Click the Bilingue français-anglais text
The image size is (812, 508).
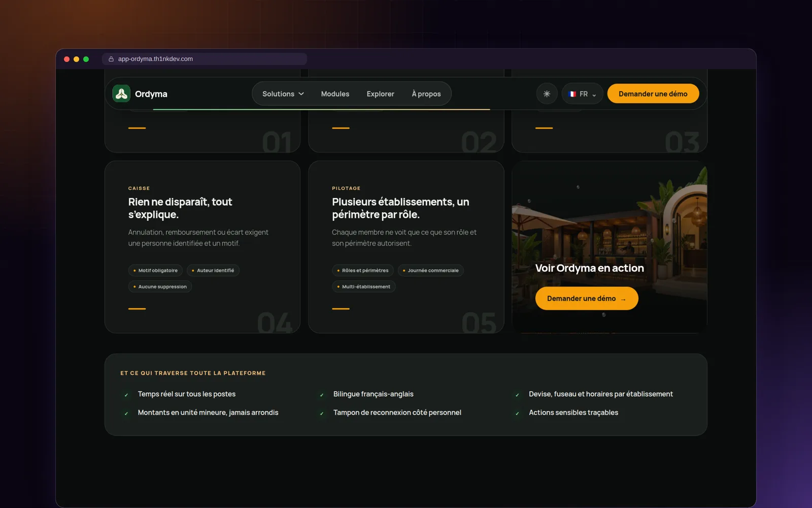(x=374, y=394)
